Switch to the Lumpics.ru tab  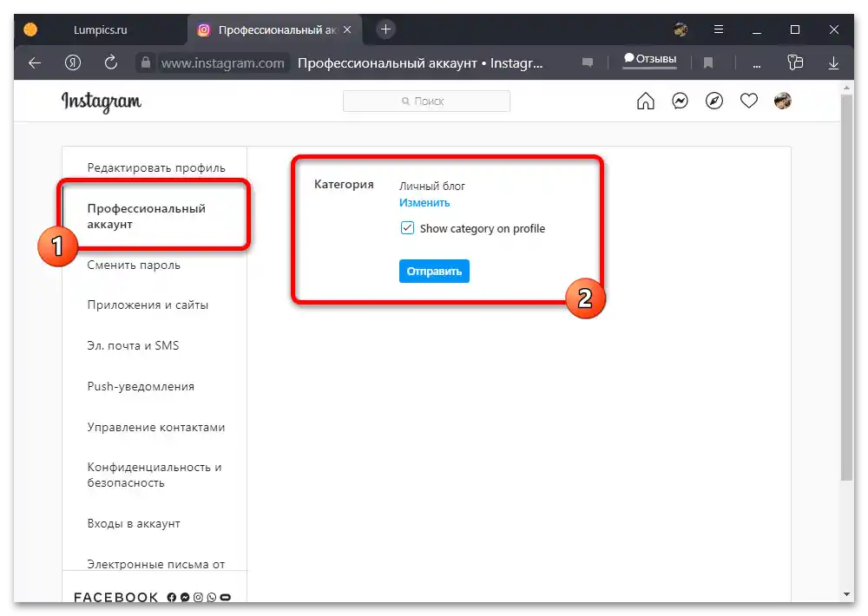coord(100,29)
